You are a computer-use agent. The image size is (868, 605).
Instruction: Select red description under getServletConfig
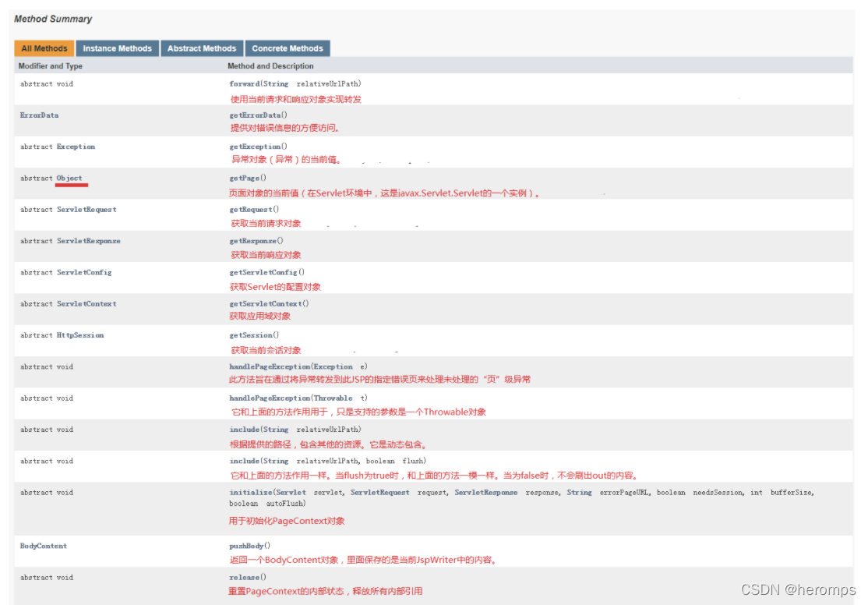(x=275, y=287)
